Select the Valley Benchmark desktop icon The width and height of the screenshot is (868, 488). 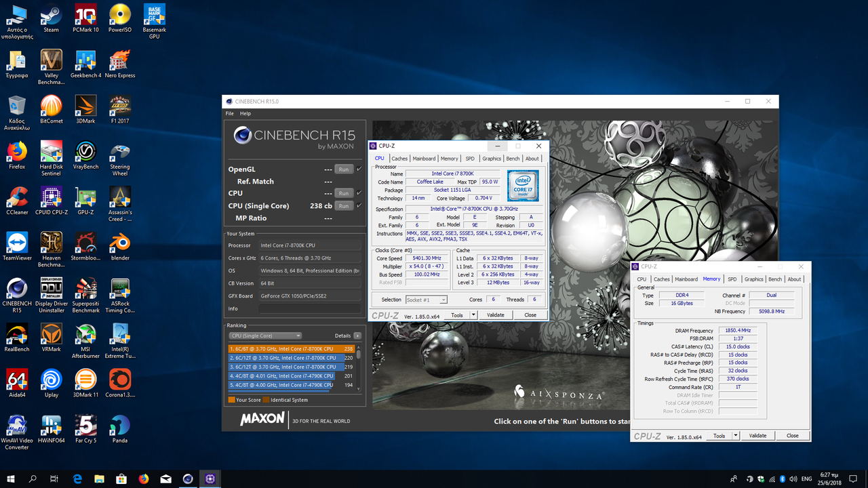tap(51, 67)
